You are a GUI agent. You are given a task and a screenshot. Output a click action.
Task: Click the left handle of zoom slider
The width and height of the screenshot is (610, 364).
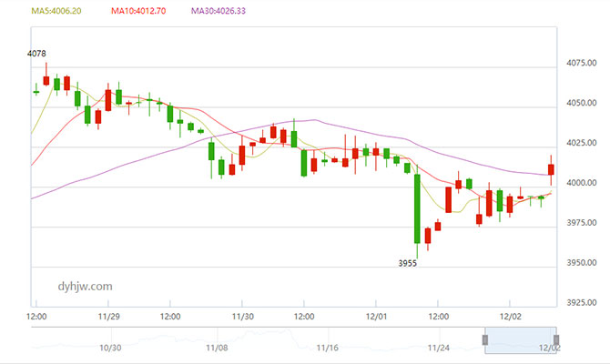(486, 339)
